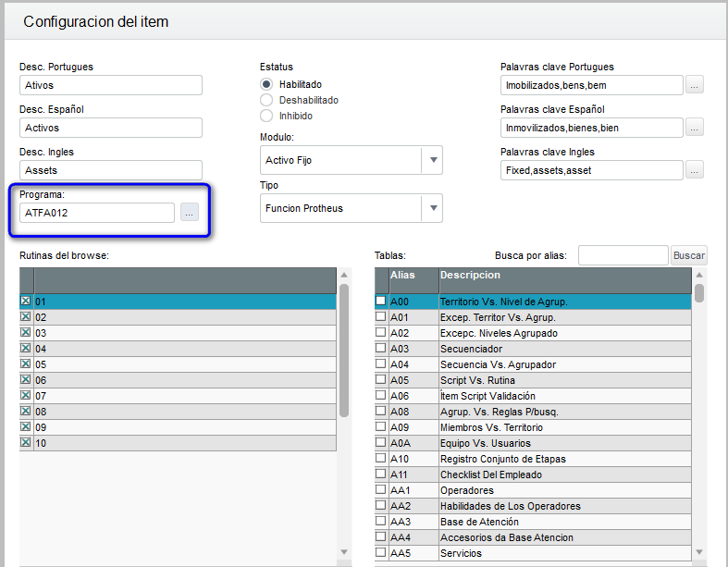
Task: Check the AA4 table checkbox
Action: pyautogui.click(x=381, y=536)
